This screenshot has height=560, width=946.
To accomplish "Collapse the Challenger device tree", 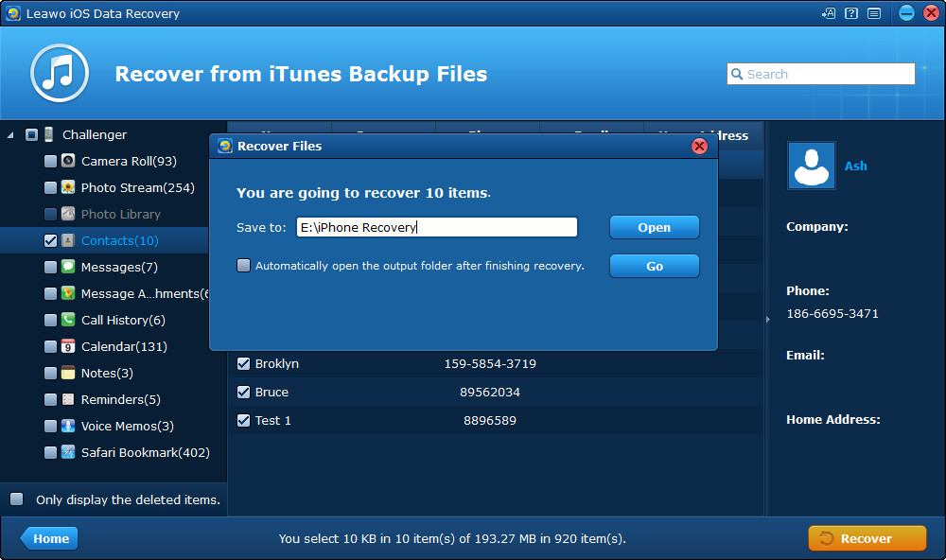I will [10, 134].
